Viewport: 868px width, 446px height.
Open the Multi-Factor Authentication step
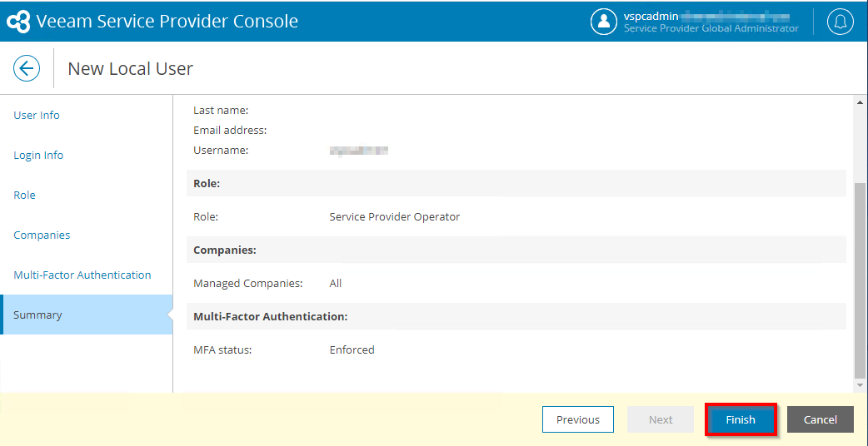(82, 275)
